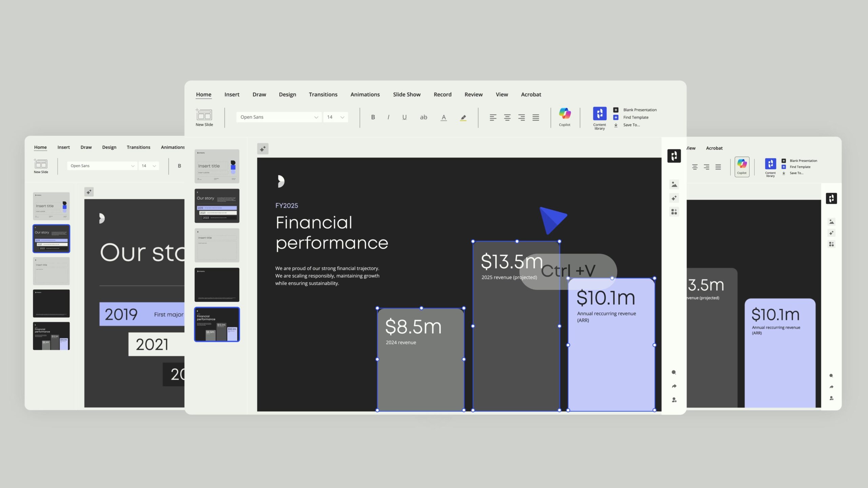The width and height of the screenshot is (868, 488).
Task: Select the Financial performance slide thumbnail
Action: [x=217, y=324]
